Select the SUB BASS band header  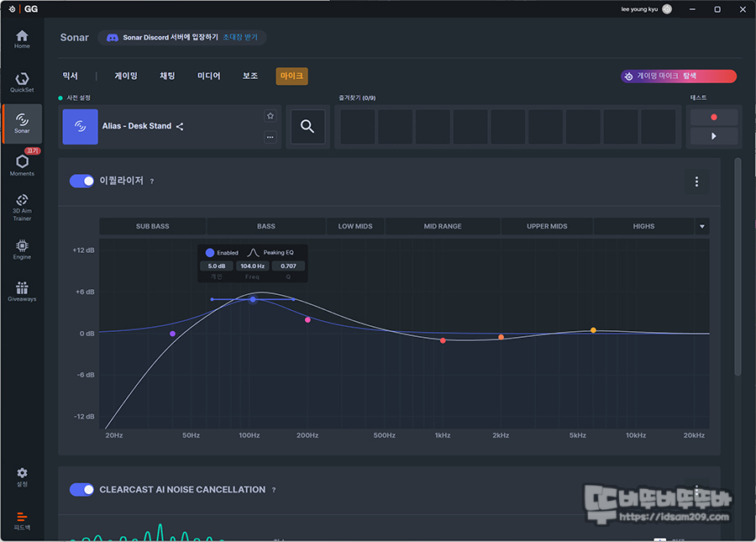[152, 226]
